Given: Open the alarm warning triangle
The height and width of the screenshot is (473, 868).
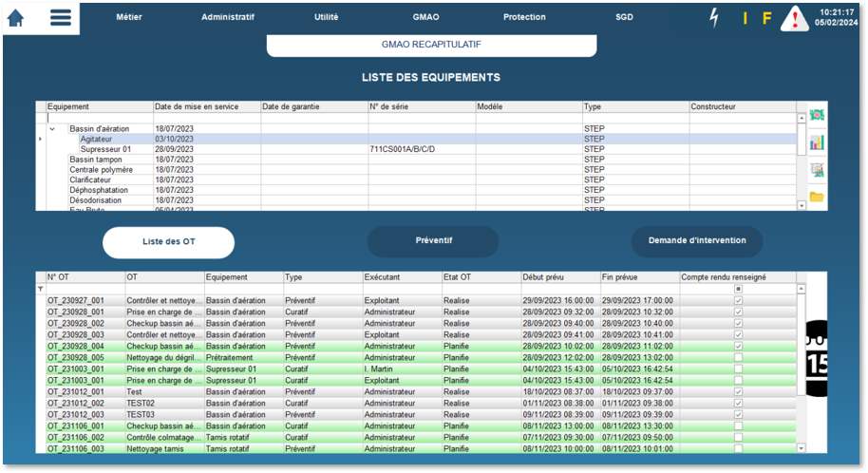Looking at the screenshot, I should (794, 18).
